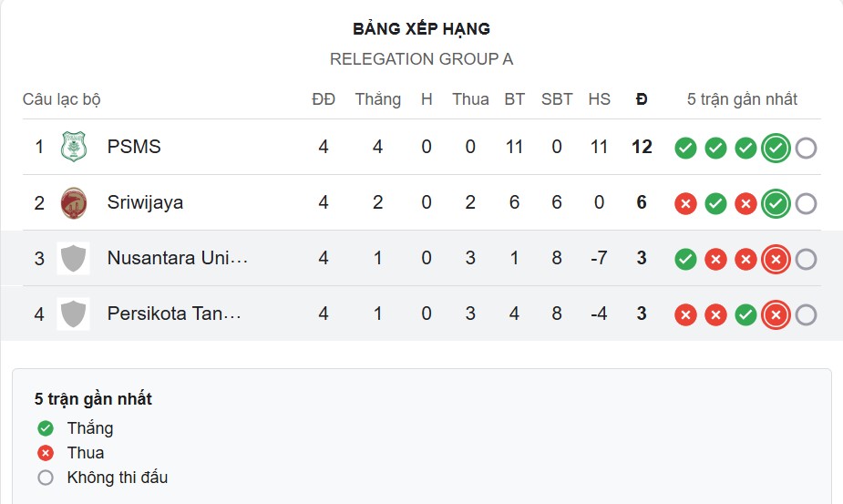The height and width of the screenshot is (504, 843).
Task: Click Nusantara's first green win icon
Action: [x=685, y=260]
